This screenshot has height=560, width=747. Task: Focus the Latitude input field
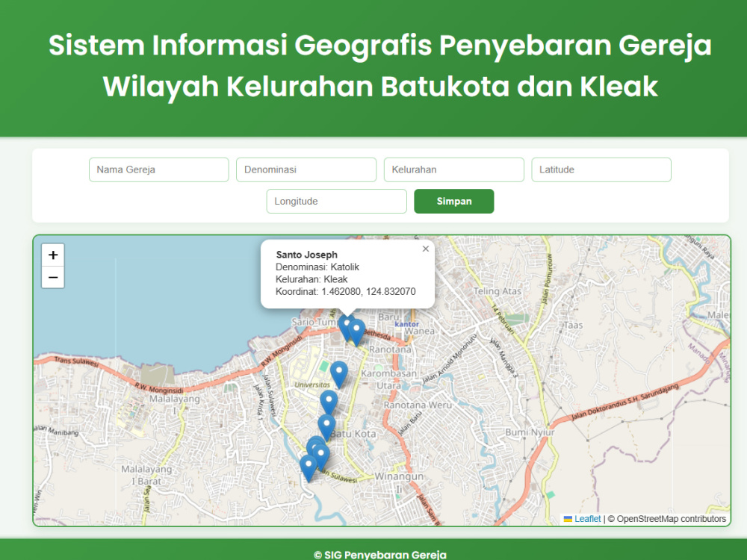tap(601, 169)
